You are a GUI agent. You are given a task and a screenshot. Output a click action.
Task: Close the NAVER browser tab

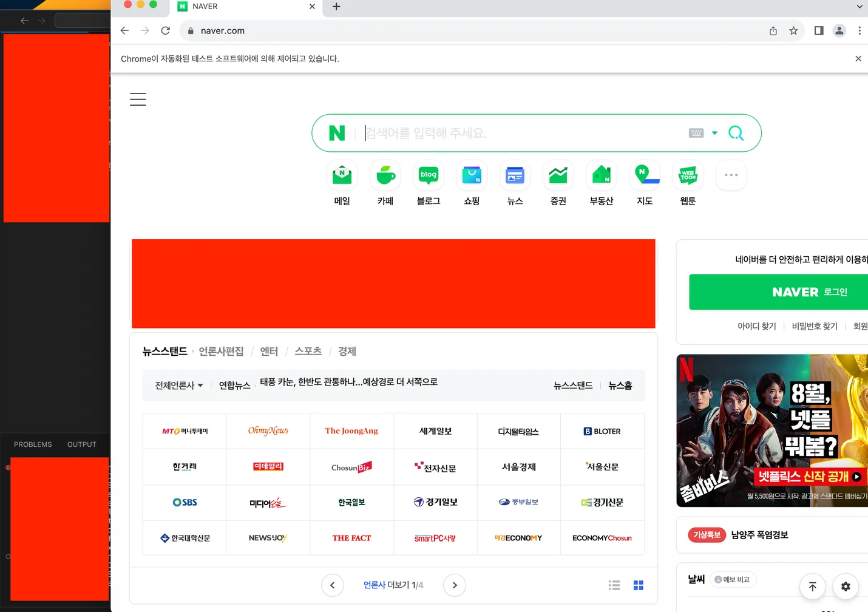(312, 7)
